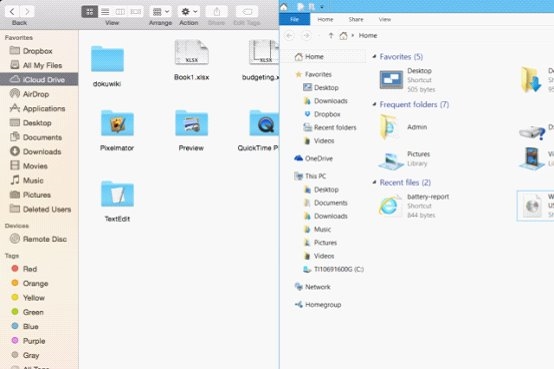The height and width of the screenshot is (369, 554).
Task: Open the File tab in Explorer
Action: tap(295, 19)
